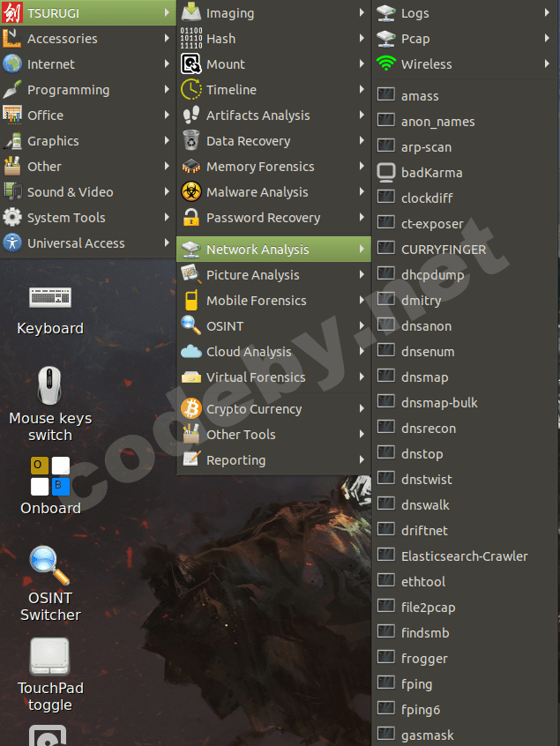Click the Wireless wifi signal icon
560x746 pixels.
pyautogui.click(x=386, y=63)
